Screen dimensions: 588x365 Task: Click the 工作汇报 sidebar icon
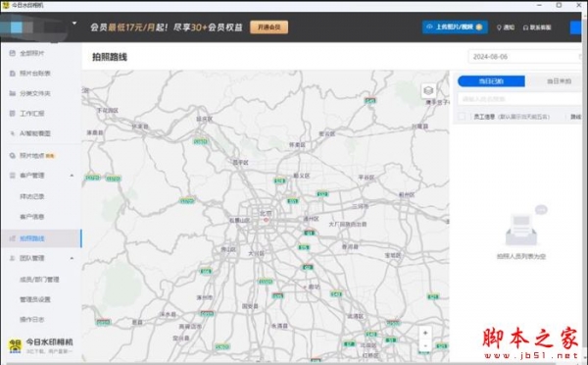pyautogui.click(x=13, y=113)
